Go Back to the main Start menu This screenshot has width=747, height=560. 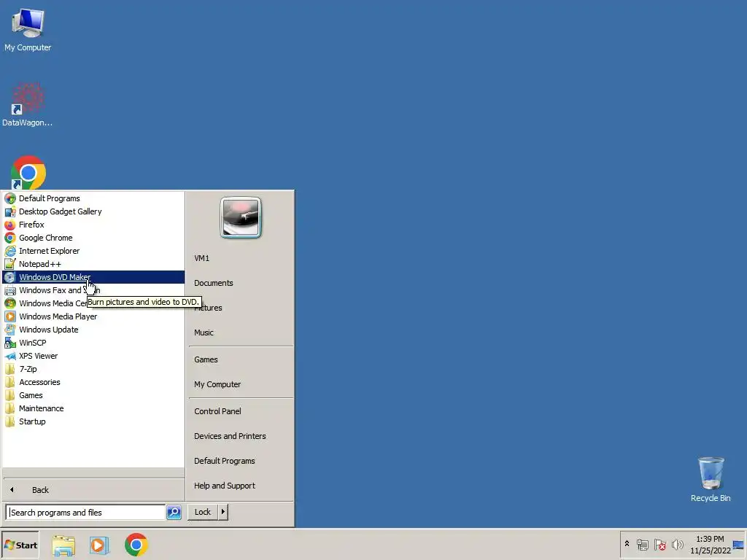(x=93, y=490)
